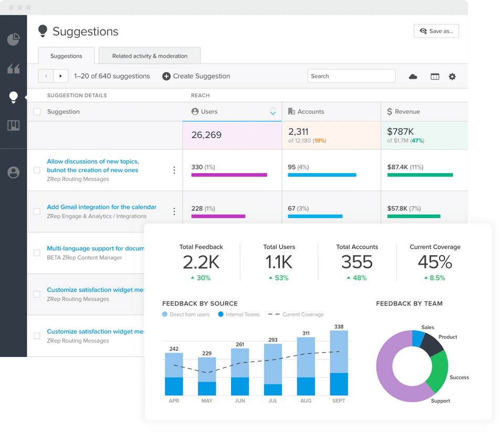Click the Create Suggestion label
This screenshot has width=504, height=432.
pos(202,76)
